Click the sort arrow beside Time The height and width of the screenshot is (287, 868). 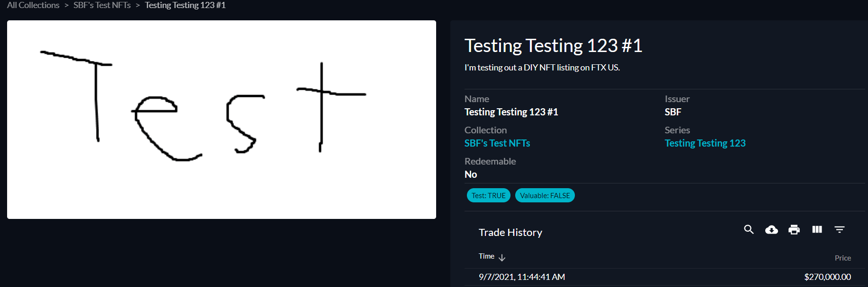coord(502,257)
